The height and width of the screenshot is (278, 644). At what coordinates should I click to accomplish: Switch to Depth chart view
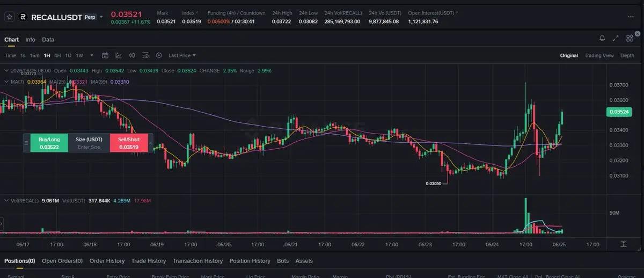(627, 55)
